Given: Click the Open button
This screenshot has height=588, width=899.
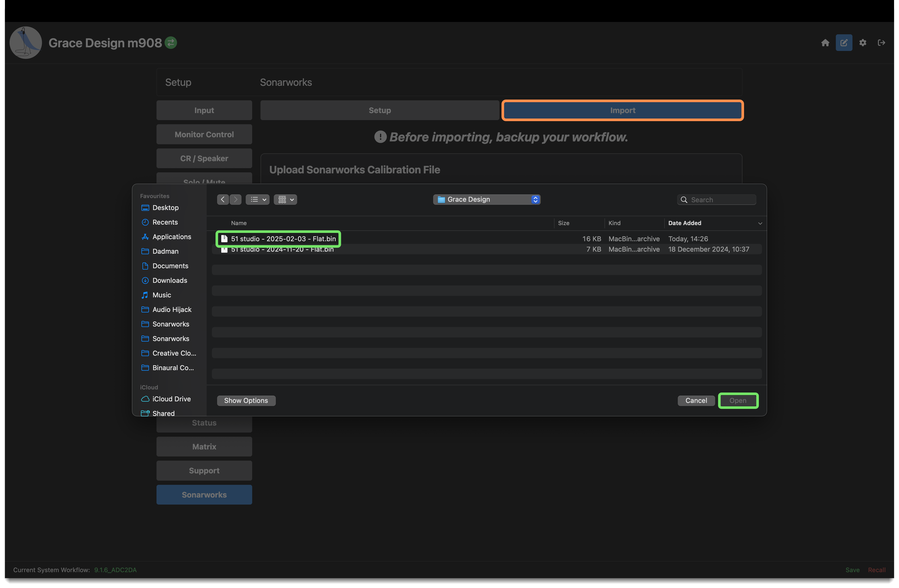Looking at the screenshot, I should 738,401.
